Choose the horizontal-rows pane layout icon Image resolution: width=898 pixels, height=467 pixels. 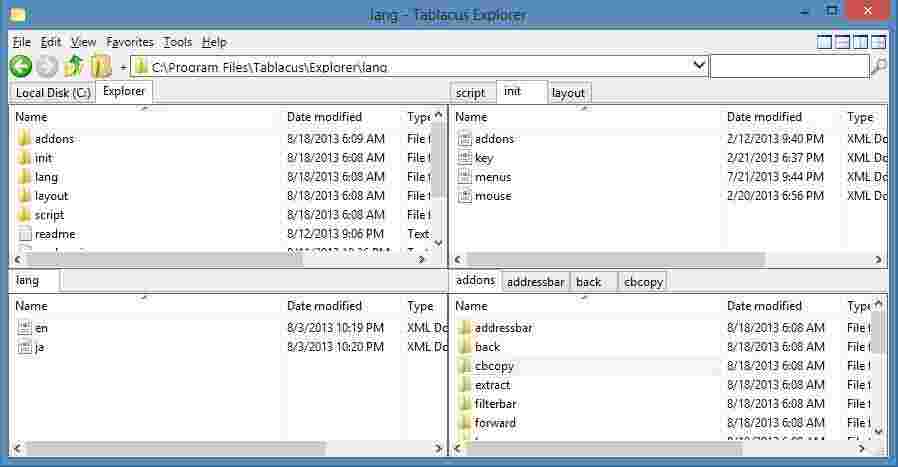point(842,42)
